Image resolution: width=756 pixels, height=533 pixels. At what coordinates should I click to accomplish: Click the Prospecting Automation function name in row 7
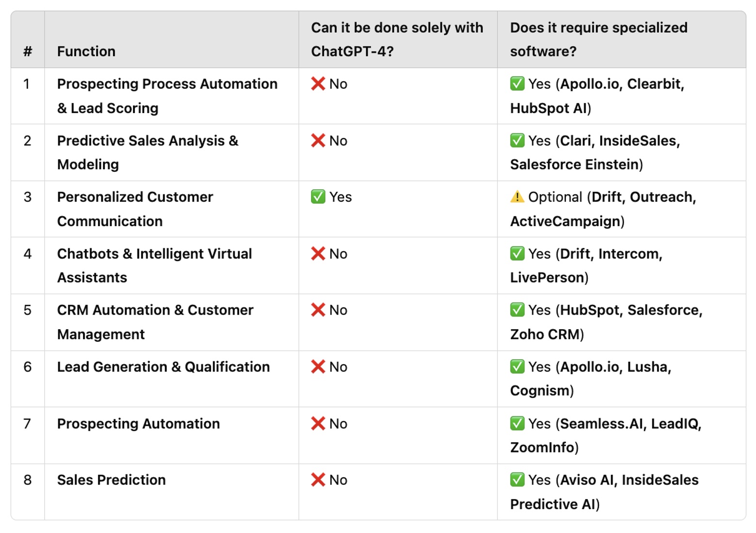[x=138, y=424]
